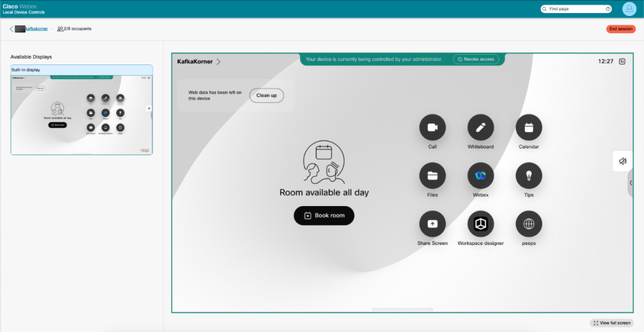Viewport: 644px width, 332px height.
Task: Click the administrator control banner message
Action: [x=374, y=59]
